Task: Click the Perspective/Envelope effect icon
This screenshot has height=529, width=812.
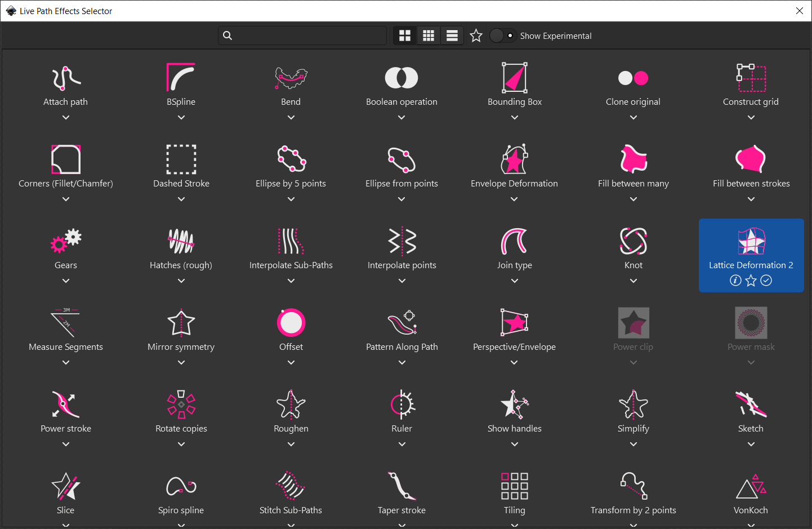Action: click(515, 323)
